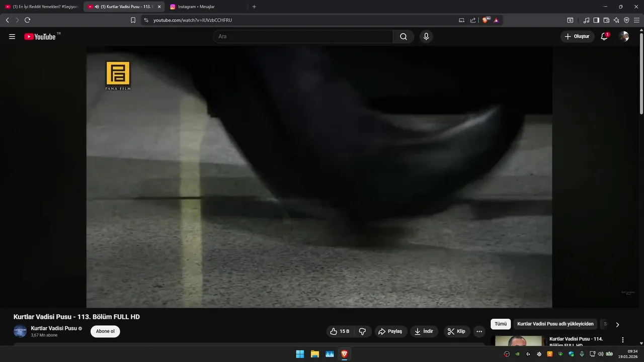Go back with the browser back arrow
The height and width of the screenshot is (362, 644).
click(7, 20)
